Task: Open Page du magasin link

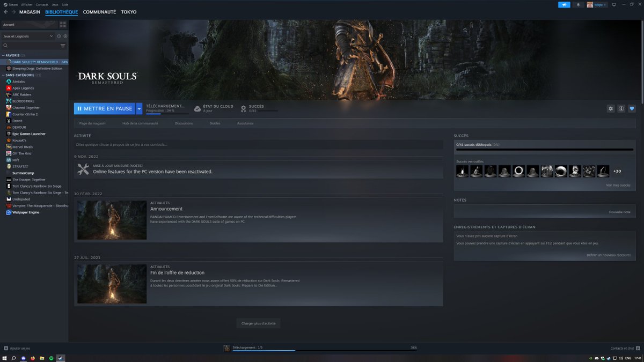Action: (92, 123)
